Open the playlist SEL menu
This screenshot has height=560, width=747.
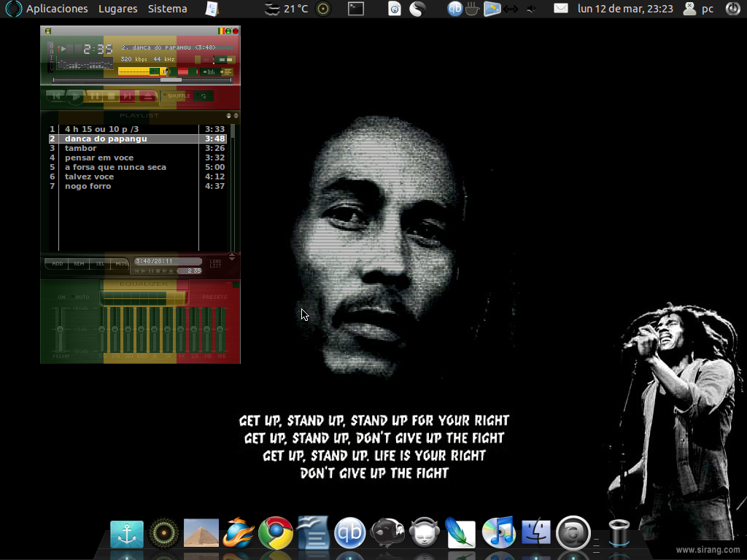coord(100,264)
